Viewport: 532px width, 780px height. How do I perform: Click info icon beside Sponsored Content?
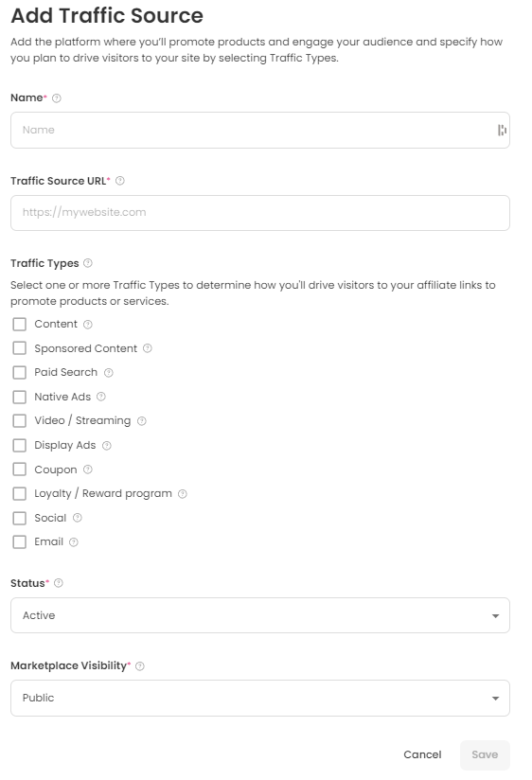pyautogui.click(x=148, y=348)
